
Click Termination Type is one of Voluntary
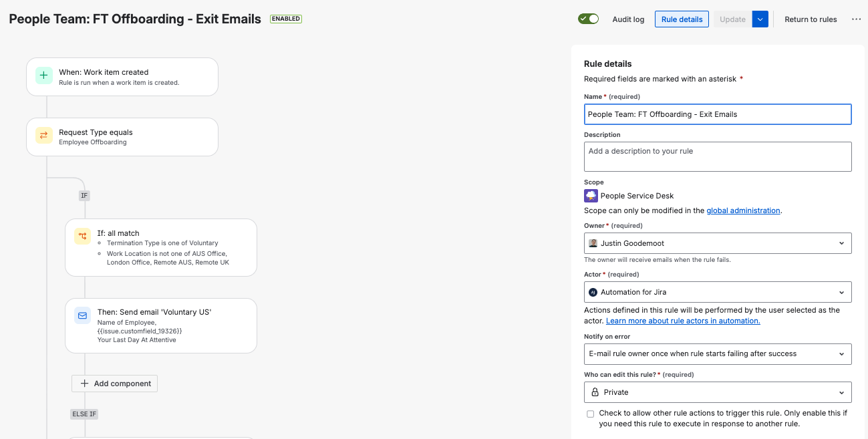[162, 243]
